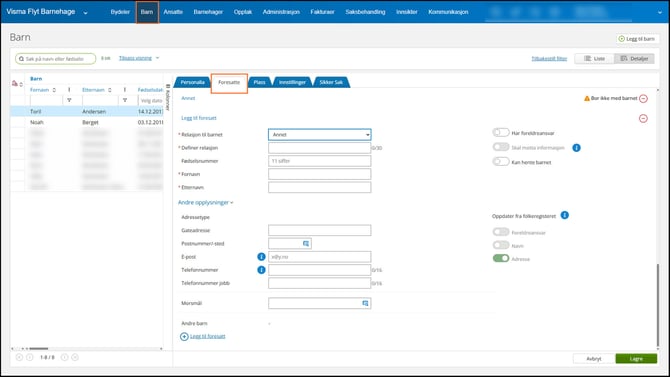This screenshot has height=377, width=670.
Task: Click the horizontal scrollbar under the child list
Action: pos(38,349)
